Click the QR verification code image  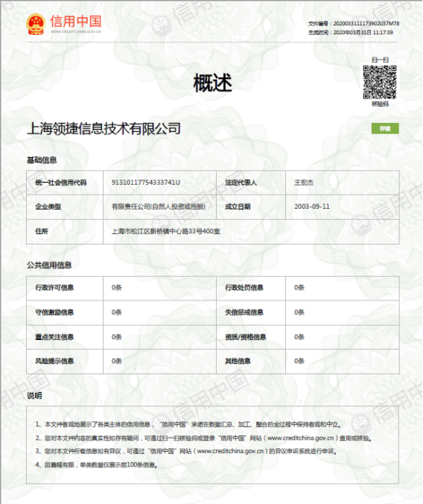click(380, 82)
